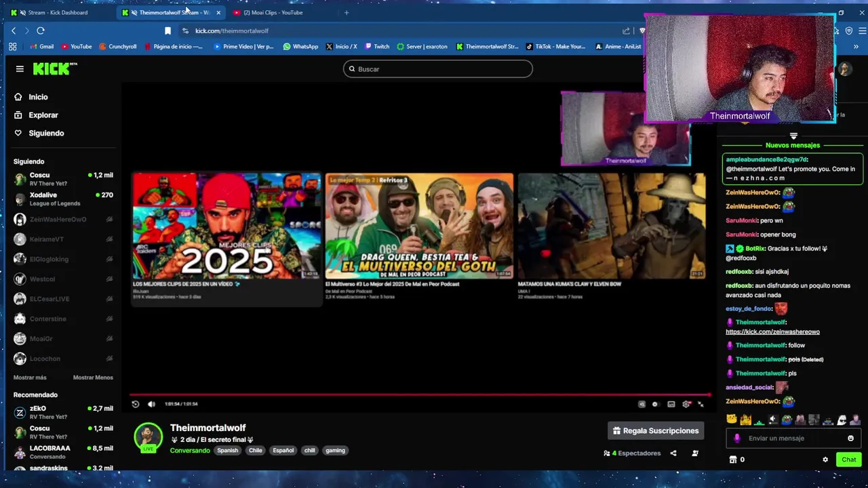
Task: Click Theimmortalwolf LIVE avatar
Action: coord(148,438)
